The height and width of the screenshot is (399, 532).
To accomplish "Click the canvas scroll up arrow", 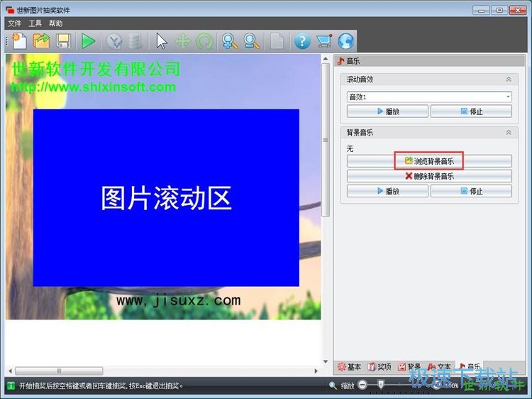I will point(326,59).
